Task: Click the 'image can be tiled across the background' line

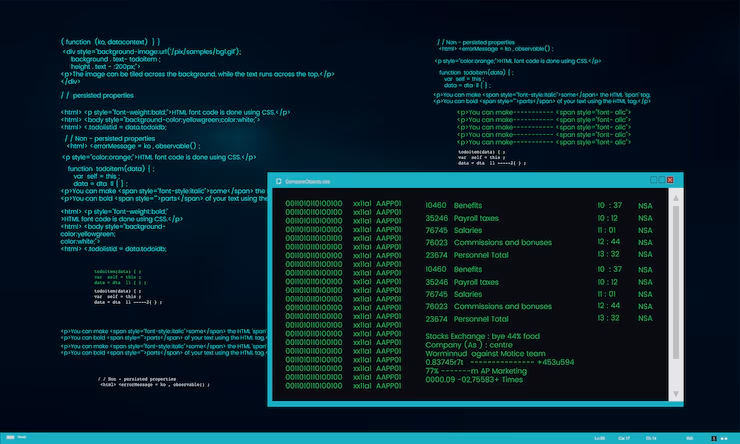Action: 198,74
